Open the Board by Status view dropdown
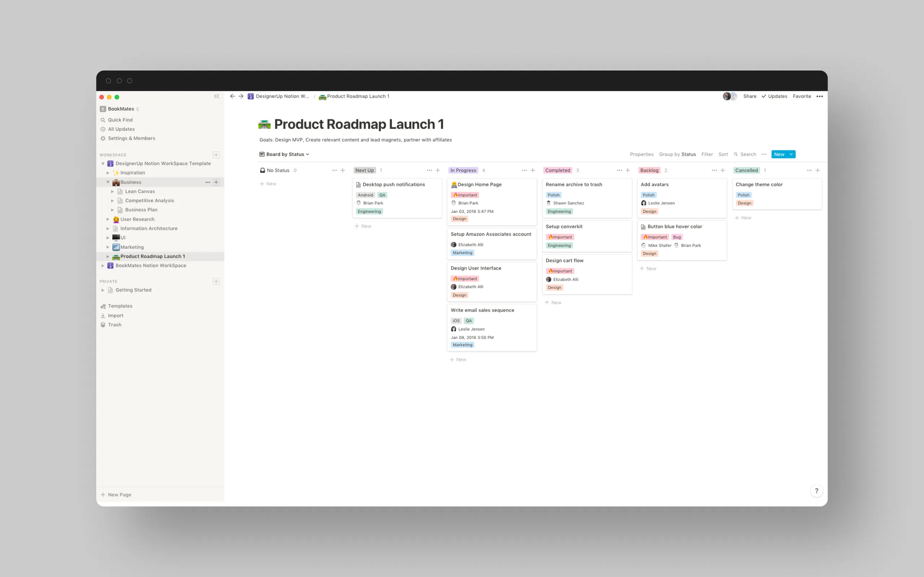 284,154
